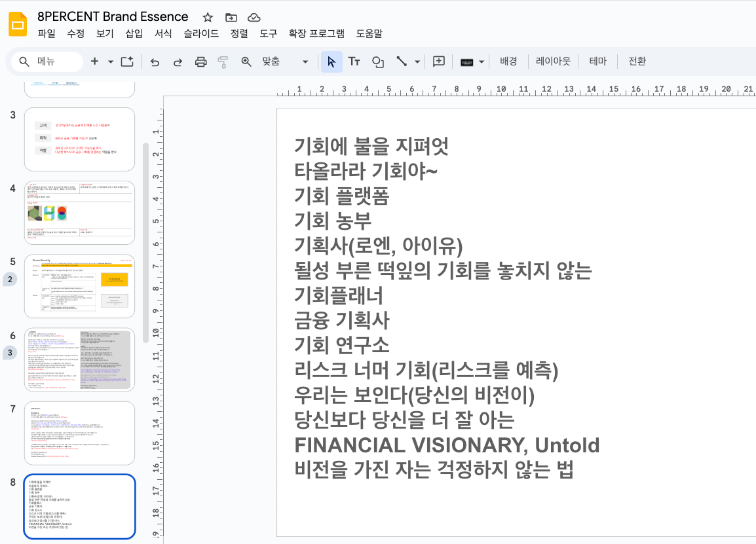Open the 서식 menu

(163, 33)
